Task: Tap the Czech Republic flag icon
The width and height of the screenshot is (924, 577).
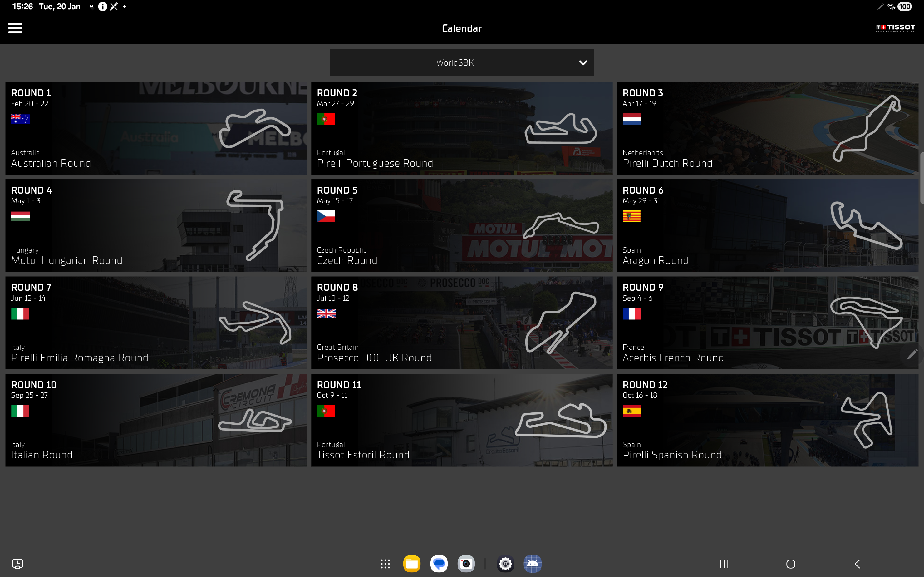Action: coord(326,216)
